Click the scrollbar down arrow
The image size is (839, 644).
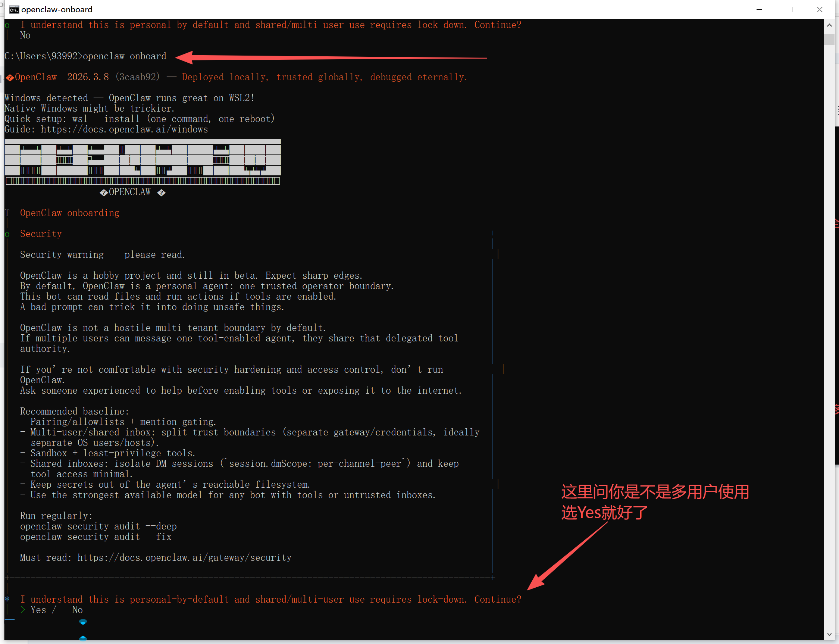[829, 634]
